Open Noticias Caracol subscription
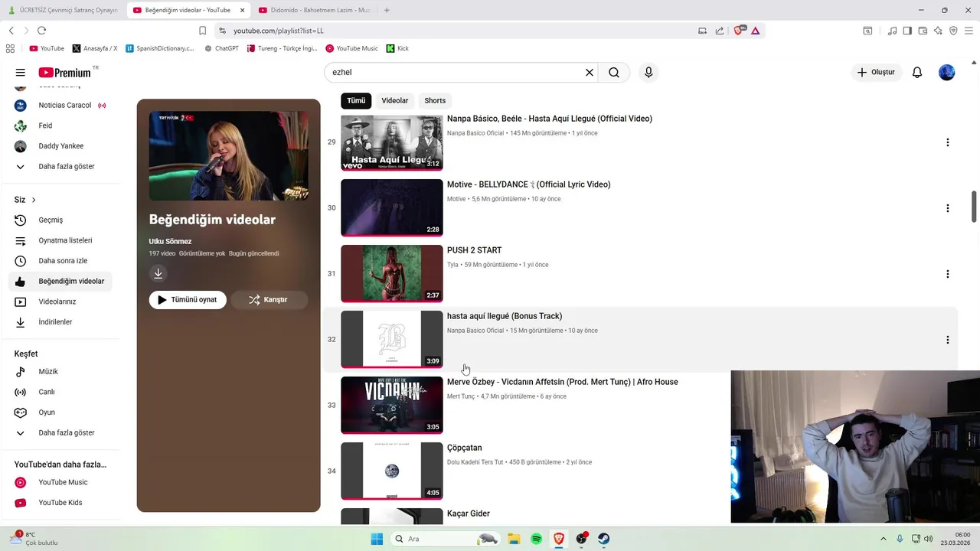Image resolution: width=980 pixels, height=551 pixels. pyautogui.click(x=60, y=105)
